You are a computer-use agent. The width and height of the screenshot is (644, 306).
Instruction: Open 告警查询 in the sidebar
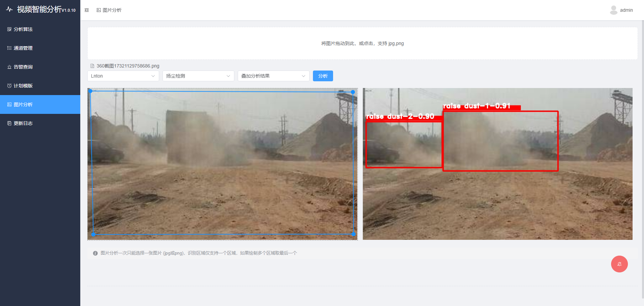point(40,67)
